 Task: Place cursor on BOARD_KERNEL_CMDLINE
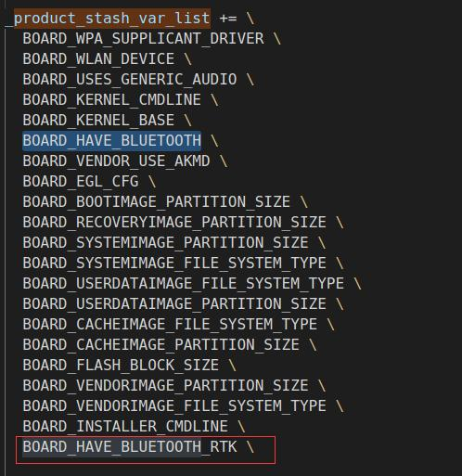(x=112, y=100)
